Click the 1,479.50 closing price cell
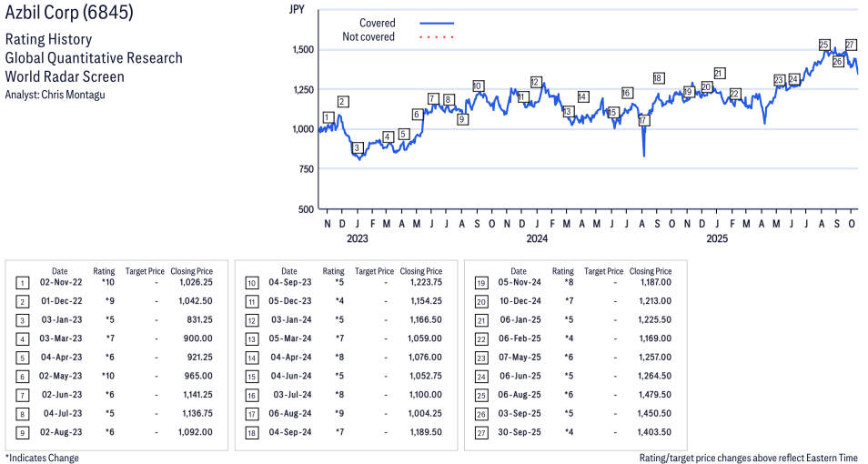 click(654, 394)
